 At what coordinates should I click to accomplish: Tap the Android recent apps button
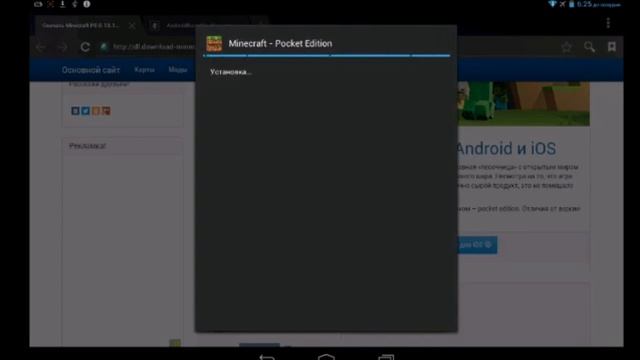click(x=386, y=357)
